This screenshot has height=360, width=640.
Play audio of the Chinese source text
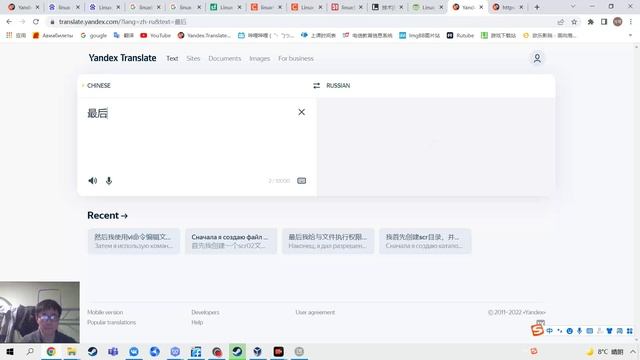pyautogui.click(x=93, y=180)
